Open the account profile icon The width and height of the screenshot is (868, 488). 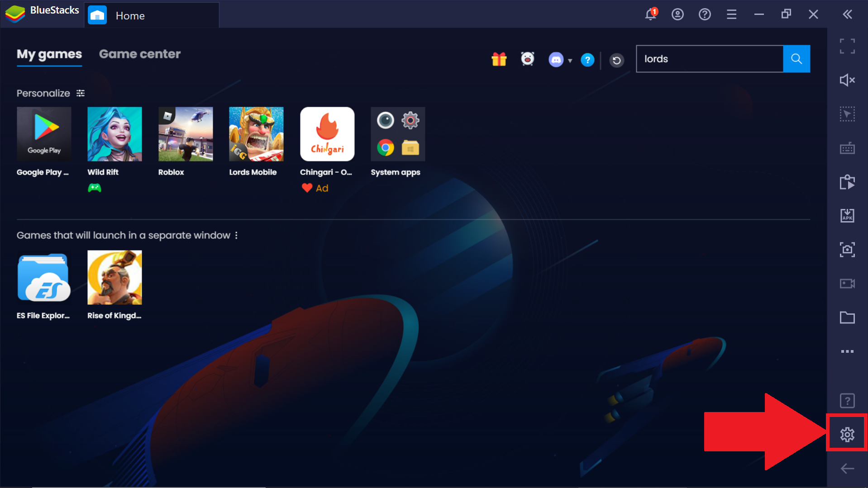click(677, 14)
